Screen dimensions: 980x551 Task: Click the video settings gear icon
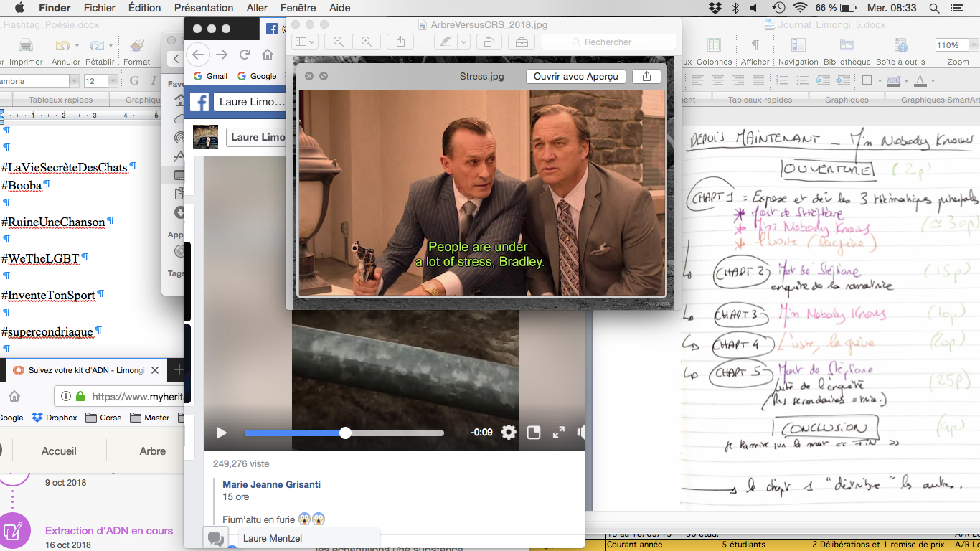point(509,433)
